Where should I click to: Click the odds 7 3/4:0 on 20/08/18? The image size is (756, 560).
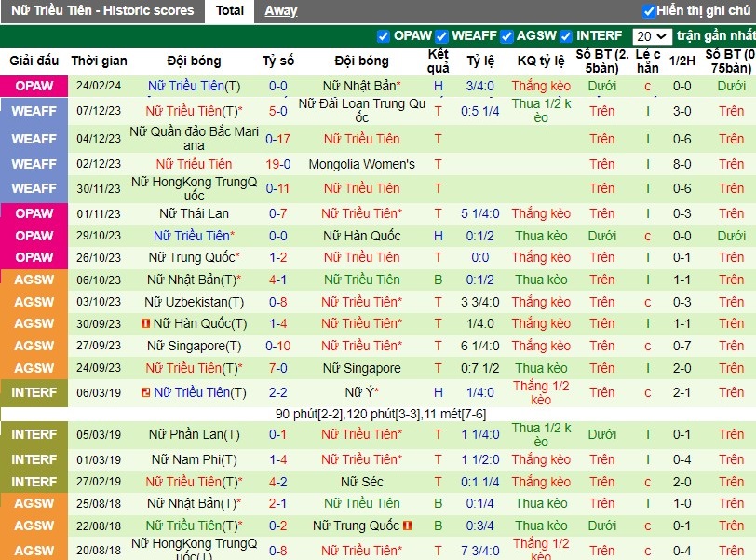point(479,551)
